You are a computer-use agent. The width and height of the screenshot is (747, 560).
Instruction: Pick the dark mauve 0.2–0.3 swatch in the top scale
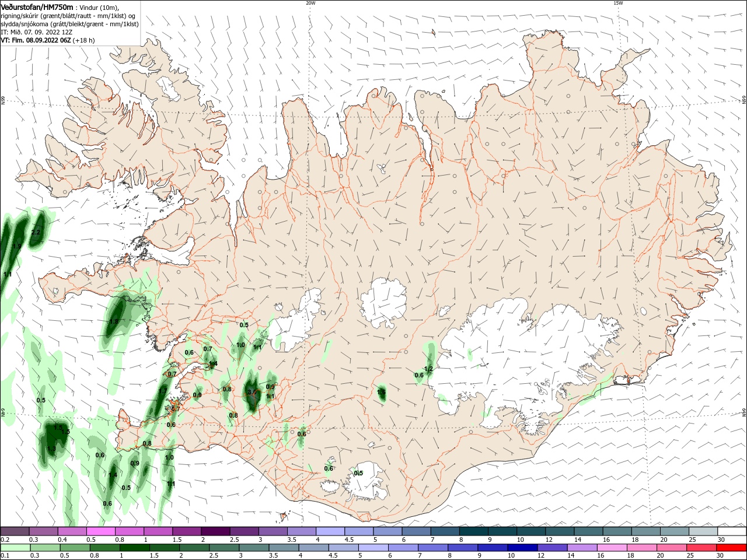[x=15, y=531]
